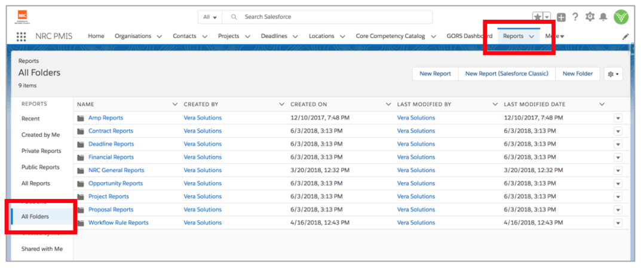Click the "3/20/2018, 12:32 PM" created-on cell

pyautogui.click(x=320, y=170)
